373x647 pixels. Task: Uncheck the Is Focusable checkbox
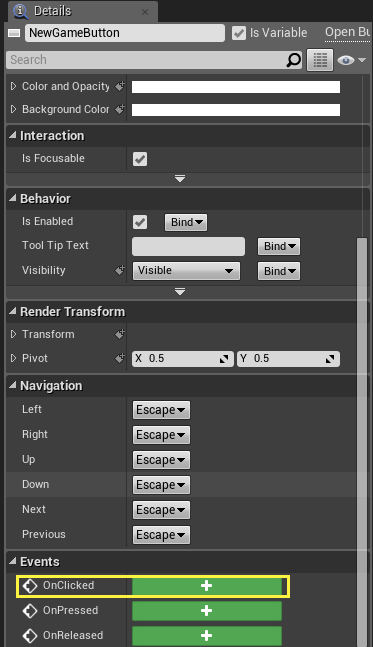tap(140, 159)
